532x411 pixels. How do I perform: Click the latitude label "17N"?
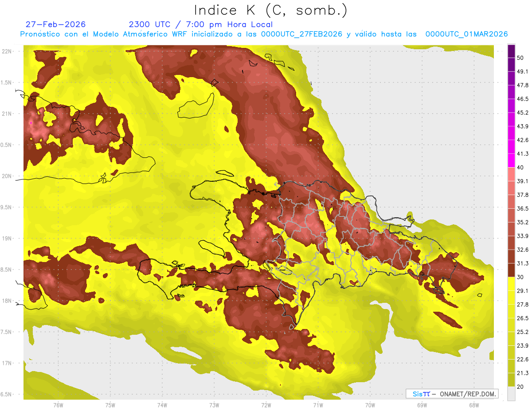click(7, 364)
